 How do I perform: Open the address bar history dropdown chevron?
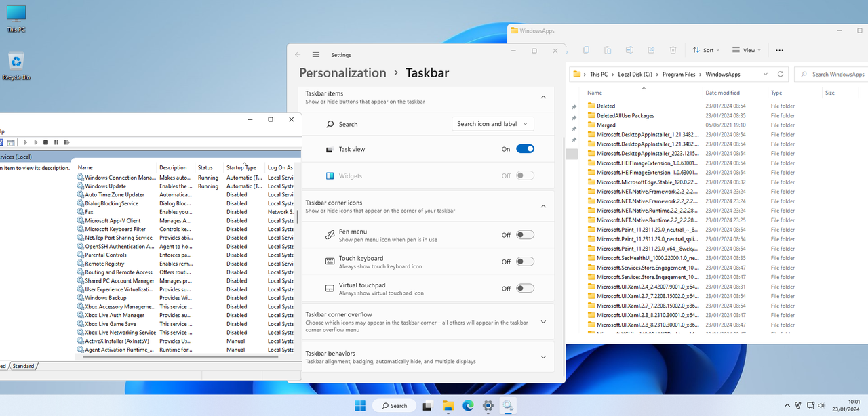[766, 75]
